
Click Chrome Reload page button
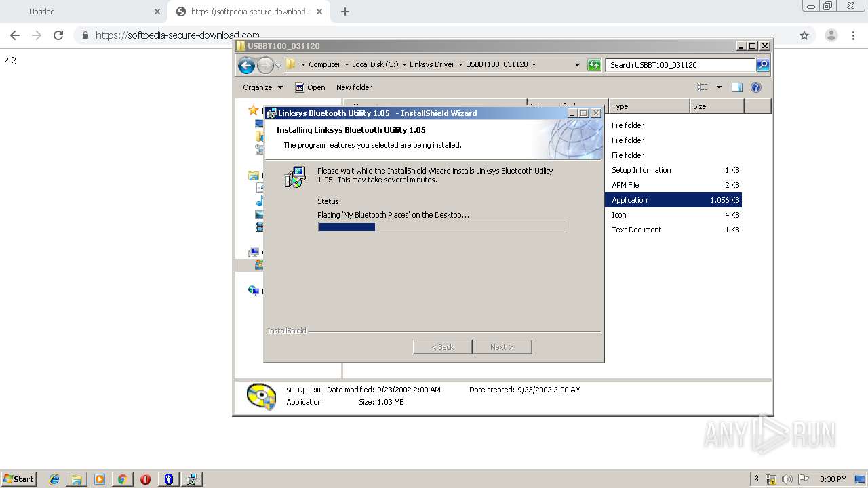(58, 35)
